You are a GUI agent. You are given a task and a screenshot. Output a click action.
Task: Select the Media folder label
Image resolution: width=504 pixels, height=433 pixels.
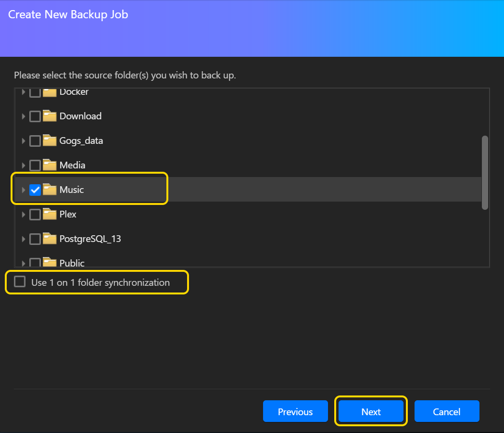pos(72,166)
